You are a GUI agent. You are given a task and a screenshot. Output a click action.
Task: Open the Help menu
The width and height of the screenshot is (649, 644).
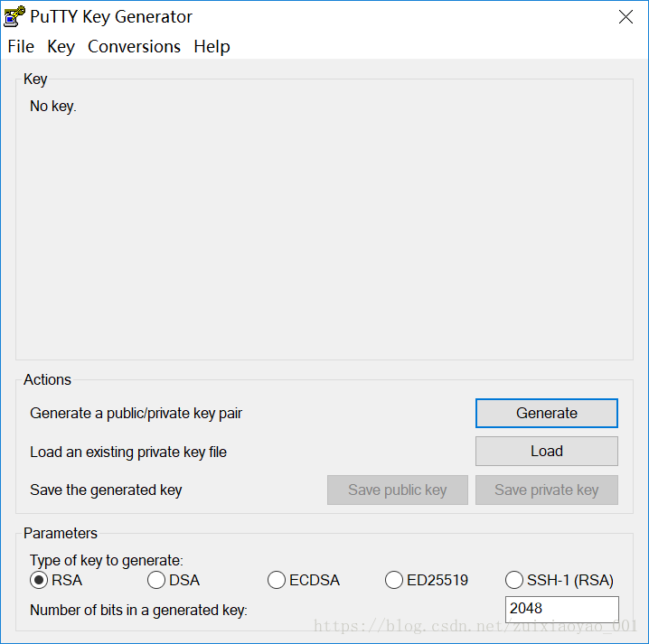point(212,46)
